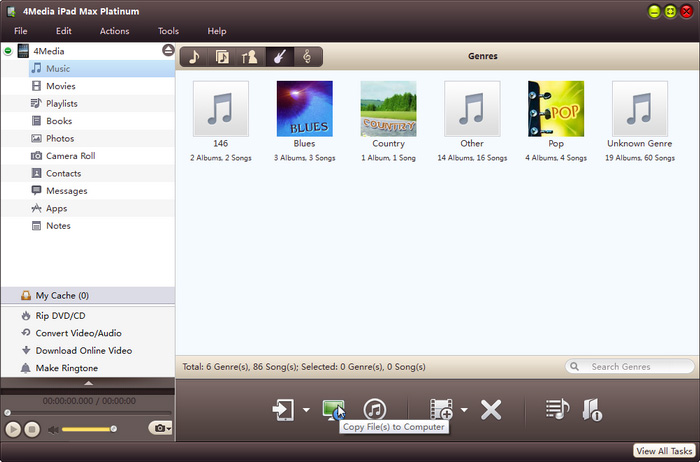The width and height of the screenshot is (700, 462).
Task: Click the copy to iTunes icon
Action: pyautogui.click(x=375, y=409)
